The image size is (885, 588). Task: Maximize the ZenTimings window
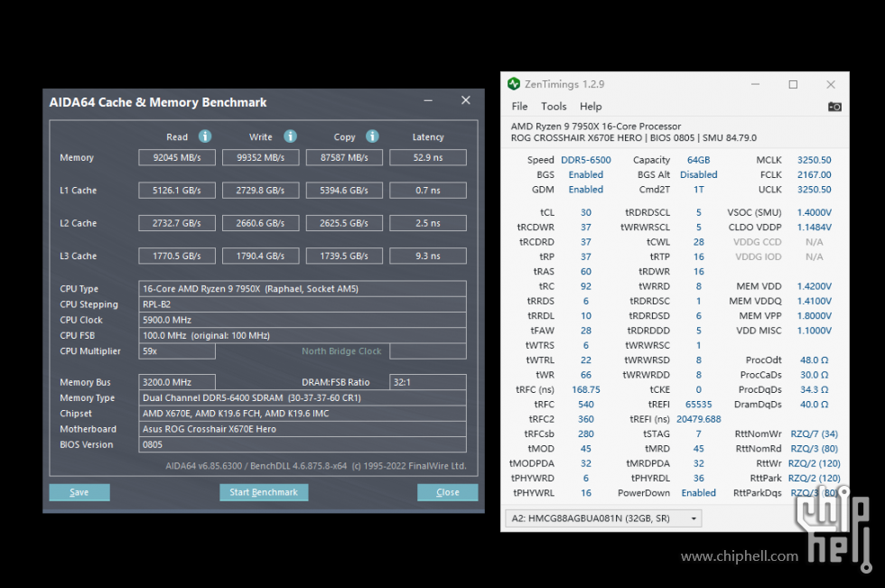[x=793, y=84]
